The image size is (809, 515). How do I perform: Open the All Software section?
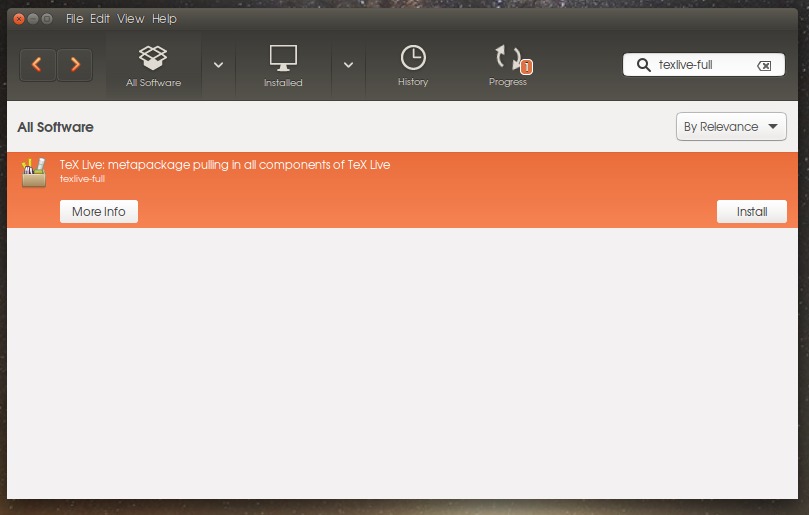click(x=153, y=65)
